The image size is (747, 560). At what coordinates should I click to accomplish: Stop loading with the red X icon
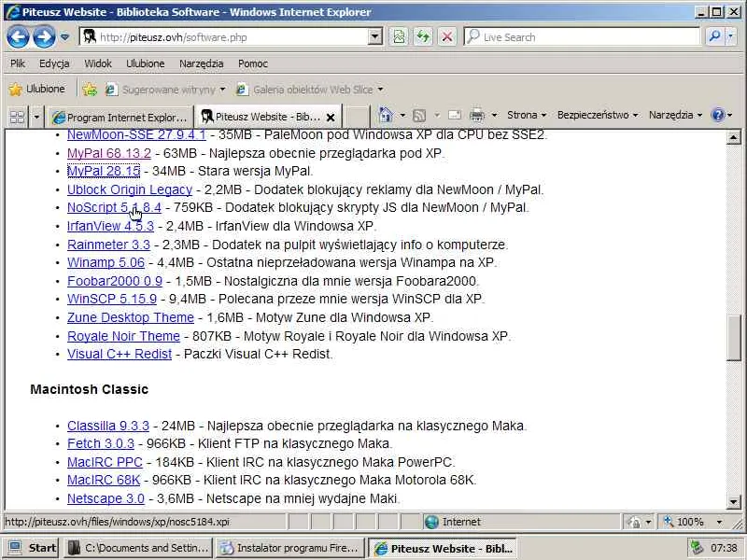tap(447, 36)
